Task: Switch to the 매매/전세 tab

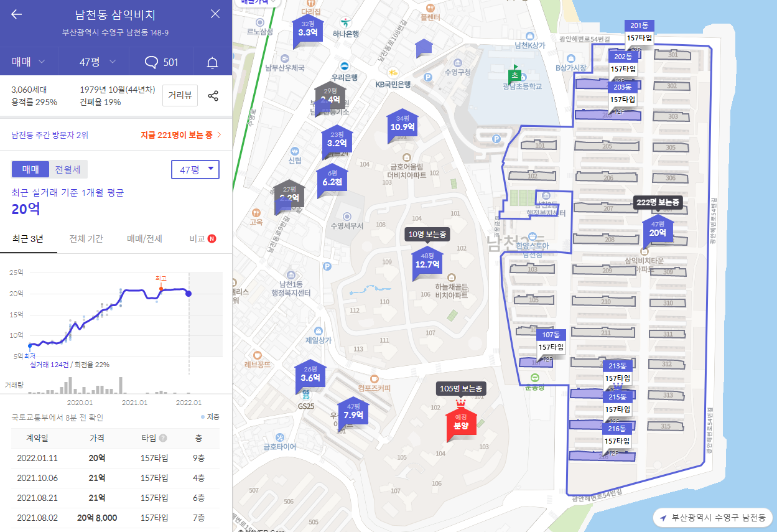Action: point(144,239)
